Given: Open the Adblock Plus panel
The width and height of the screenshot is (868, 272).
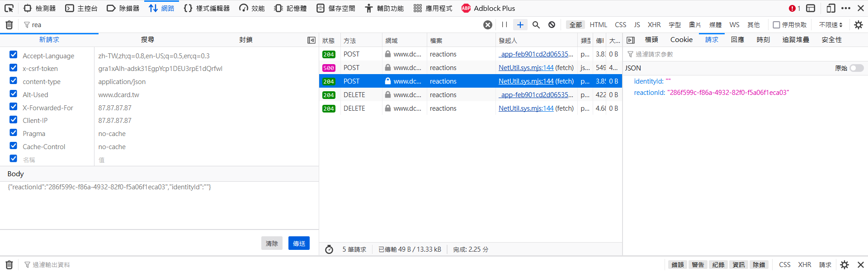Looking at the screenshot, I should click(x=488, y=8).
